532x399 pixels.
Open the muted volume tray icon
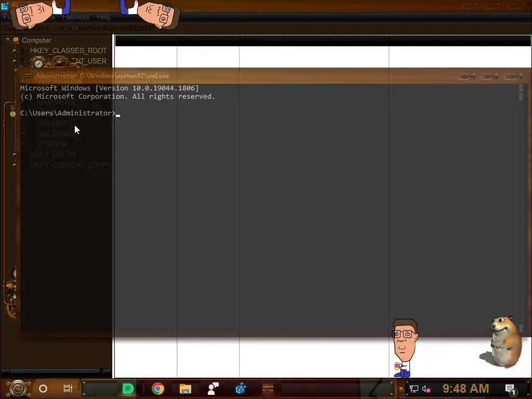click(426, 389)
